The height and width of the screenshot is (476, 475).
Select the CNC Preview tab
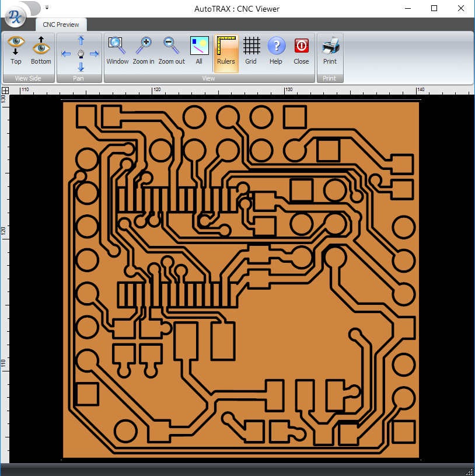[x=61, y=25]
